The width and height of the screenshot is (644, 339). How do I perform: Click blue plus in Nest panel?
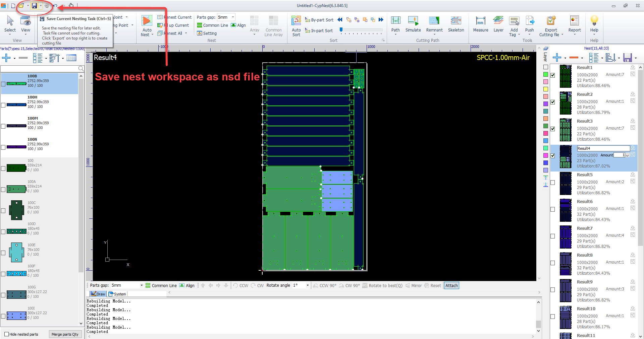[x=557, y=58]
